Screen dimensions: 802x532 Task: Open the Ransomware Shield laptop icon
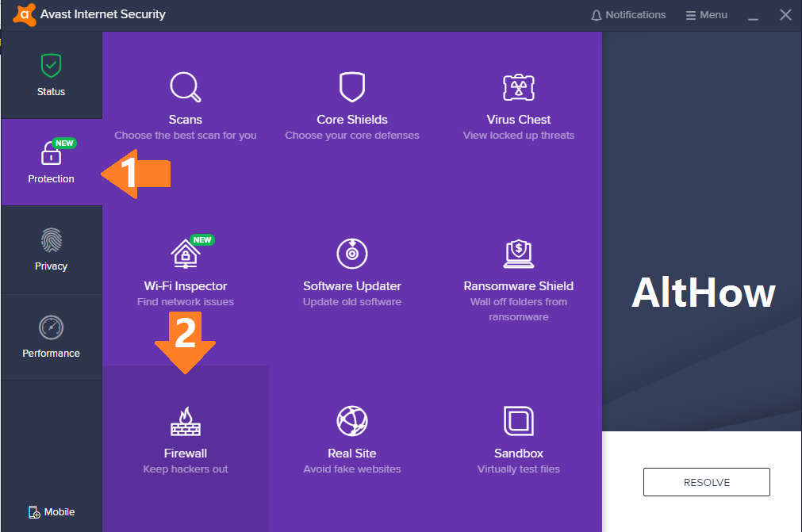[x=519, y=254]
